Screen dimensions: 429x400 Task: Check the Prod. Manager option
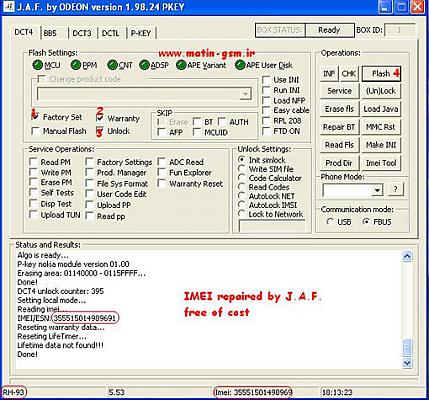tap(89, 173)
